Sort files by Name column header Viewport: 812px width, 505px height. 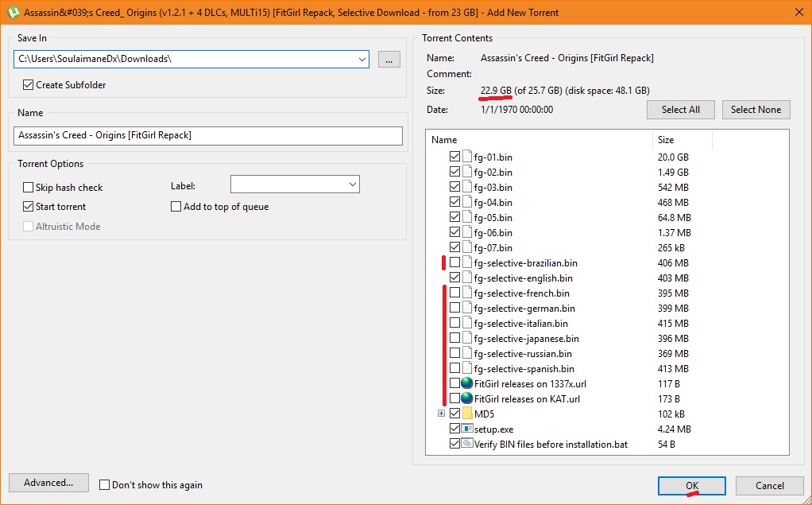(539, 139)
